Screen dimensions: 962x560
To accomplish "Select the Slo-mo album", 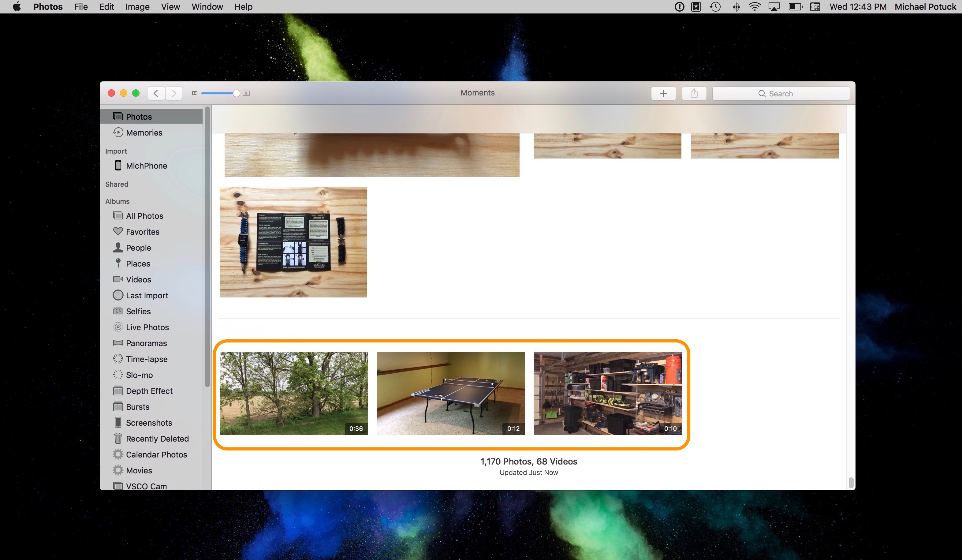I will [x=139, y=375].
